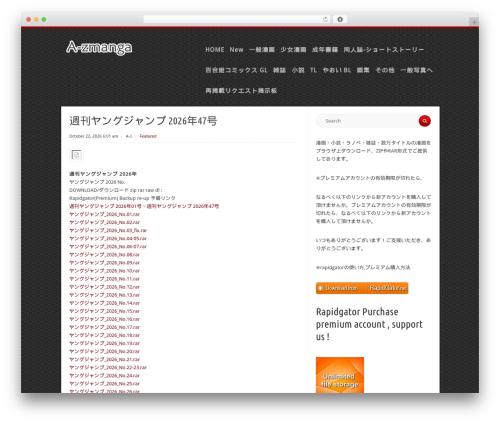This screenshot has width=500, height=423.
Task: Open the 少女漫画 menu item
Action: coord(293,50)
